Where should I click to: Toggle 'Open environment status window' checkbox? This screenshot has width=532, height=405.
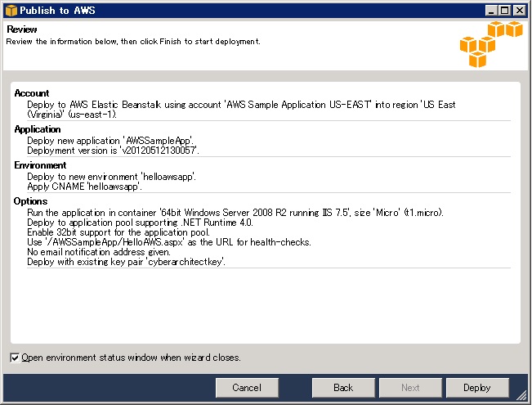tap(15, 358)
